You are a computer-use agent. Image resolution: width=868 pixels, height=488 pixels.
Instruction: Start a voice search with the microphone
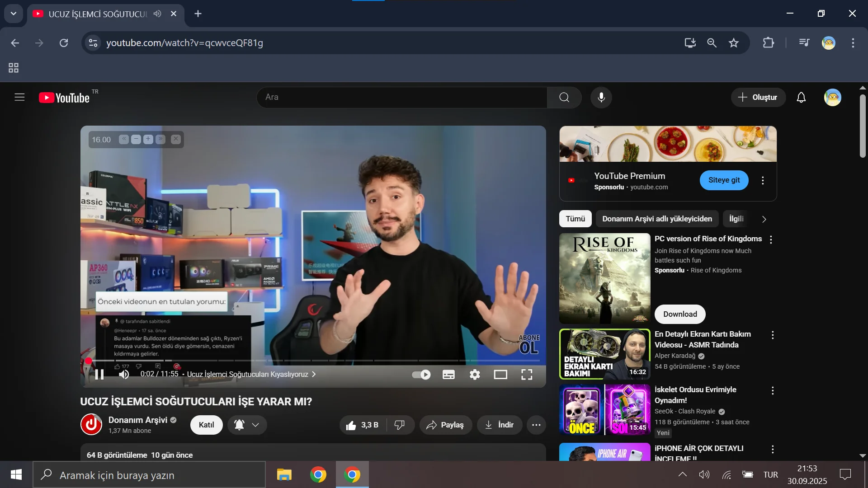click(601, 97)
